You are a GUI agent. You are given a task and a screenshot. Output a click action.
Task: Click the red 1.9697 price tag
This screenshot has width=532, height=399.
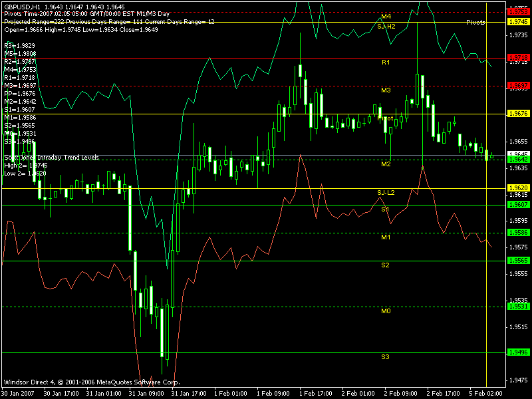coord(517,86)
